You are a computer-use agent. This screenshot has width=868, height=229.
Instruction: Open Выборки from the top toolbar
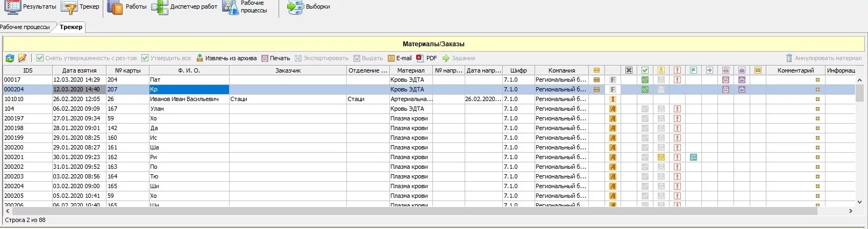click(309, 7)
